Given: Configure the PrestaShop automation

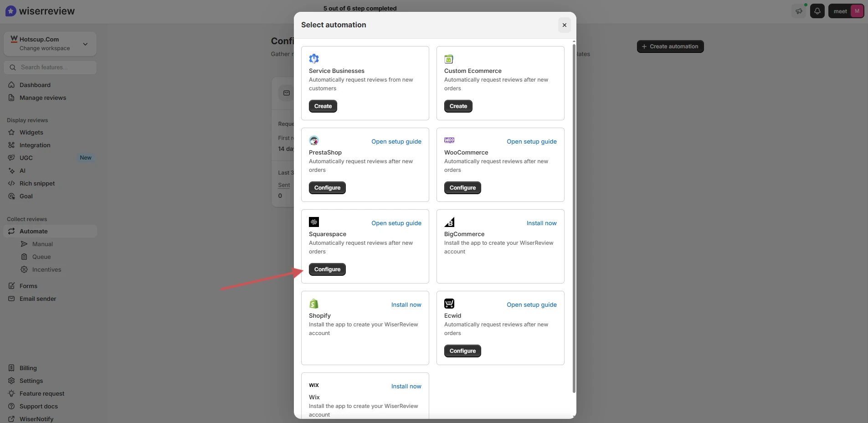Looking at the screenshot, I should (327, 188).
